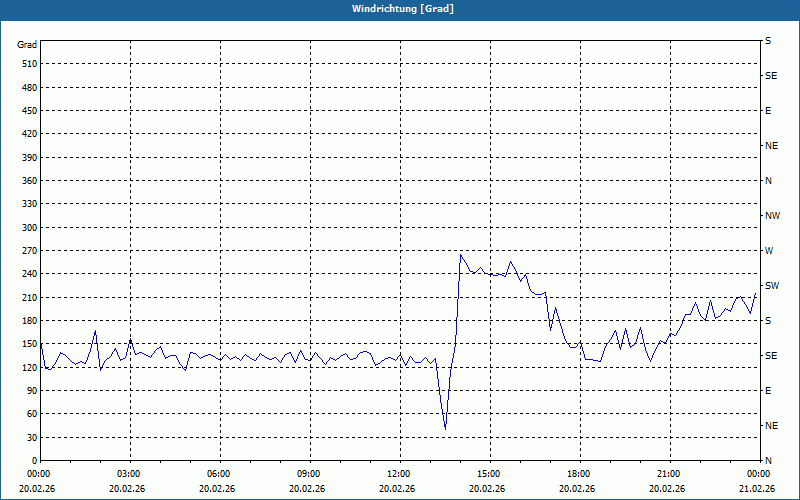Click the line's lowest dip near 13:30
The width and height of the screenshot is (800, 500).
[x=445, y=429]
